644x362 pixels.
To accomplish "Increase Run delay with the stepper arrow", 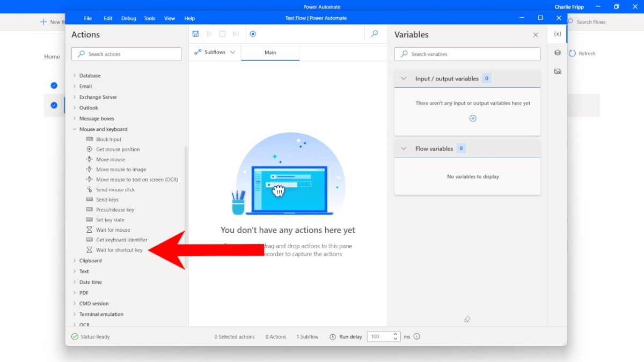I will point(395,334).
